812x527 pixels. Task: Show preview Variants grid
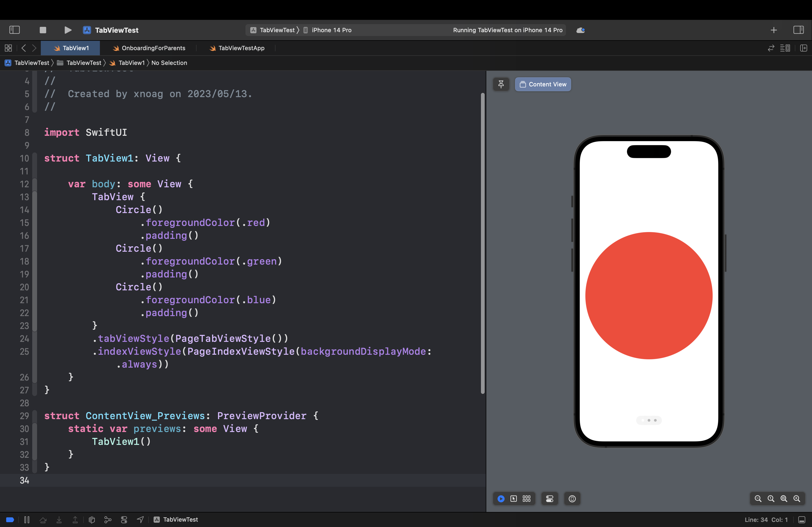[527, 499]
